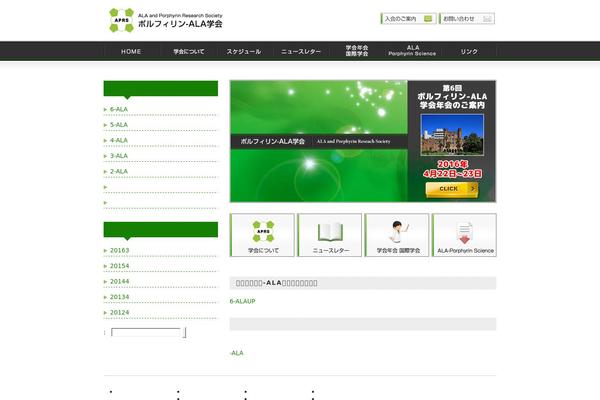Open the 5-ALA sidebar link
Image resolution: width=600 pixels, height=400 pixels.
[119, 125]
